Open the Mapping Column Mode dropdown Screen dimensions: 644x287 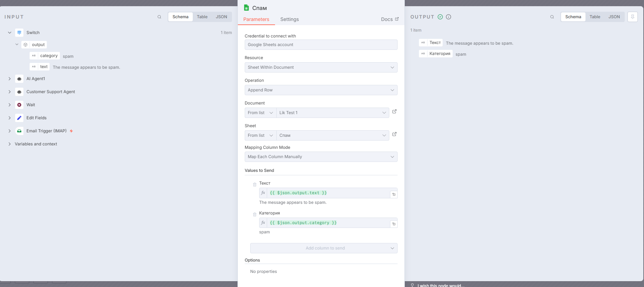(321, 157)
